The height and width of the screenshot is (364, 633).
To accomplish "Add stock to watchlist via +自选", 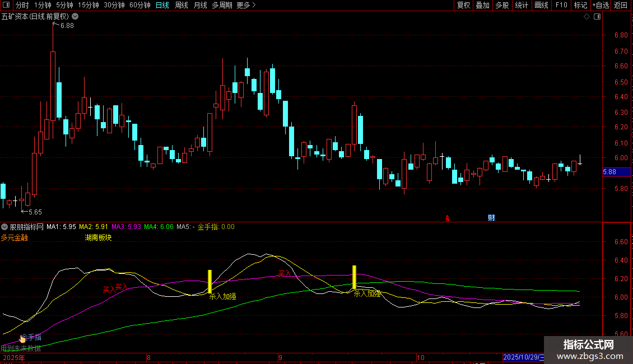I will (x=601, y=5).
